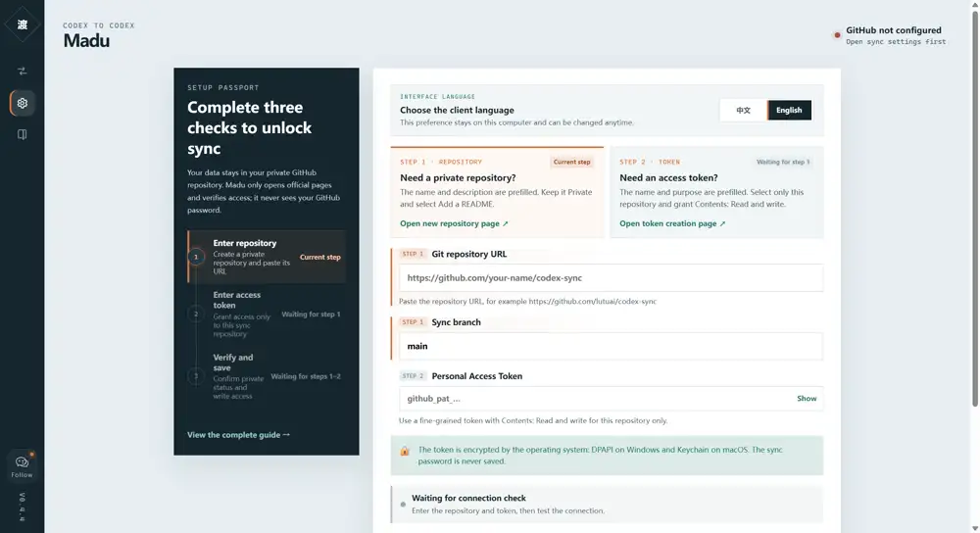Click the repository URL example hint text
The width and height of the screenshot is (980, 533).
coord(527,301)
